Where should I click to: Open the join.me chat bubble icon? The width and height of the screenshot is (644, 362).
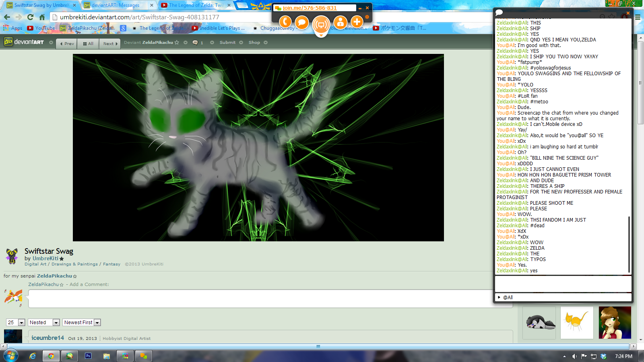coord(302,22)
